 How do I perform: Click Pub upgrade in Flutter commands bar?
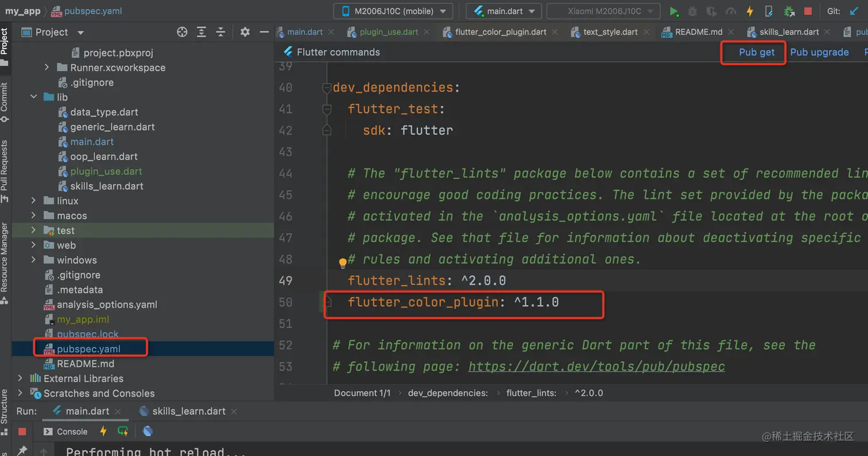click(x=819, y=52)
